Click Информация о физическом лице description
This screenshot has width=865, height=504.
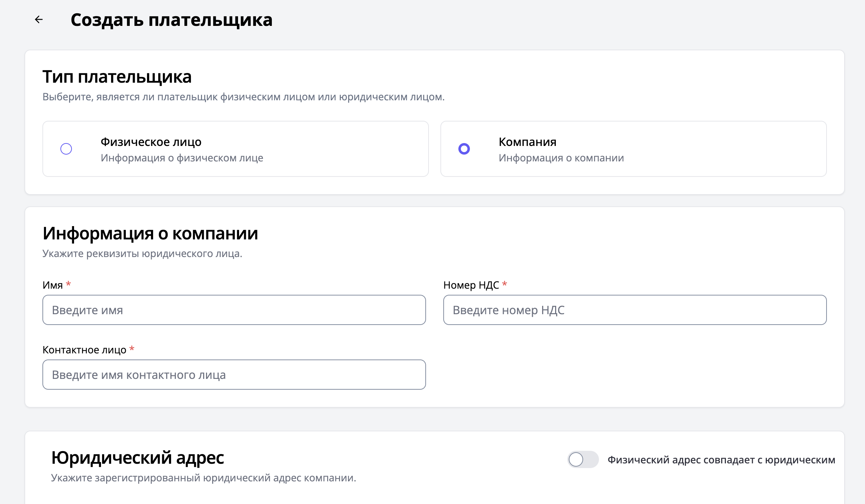(182, 158)
